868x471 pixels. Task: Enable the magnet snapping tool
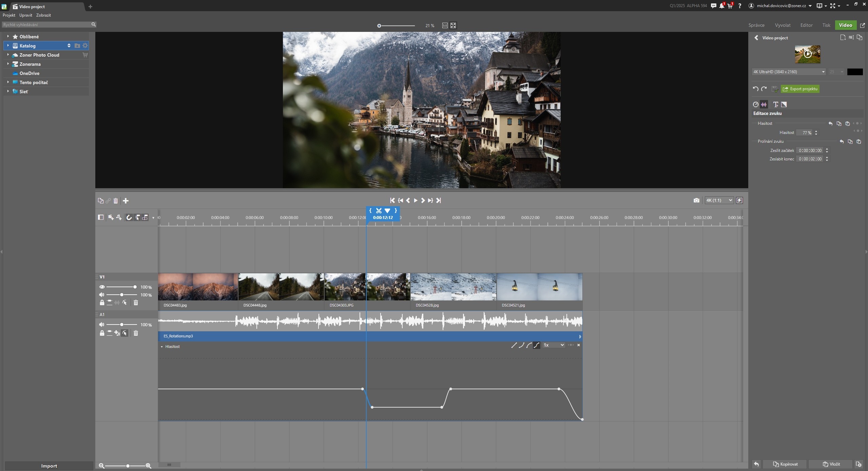pyautogui.click(x=129, y=218)
